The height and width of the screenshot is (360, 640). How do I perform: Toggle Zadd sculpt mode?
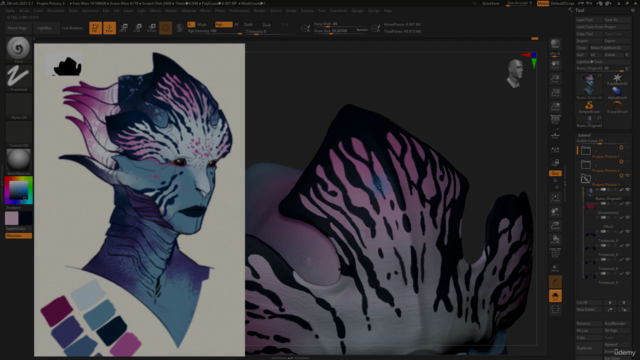tap(248, 24)
